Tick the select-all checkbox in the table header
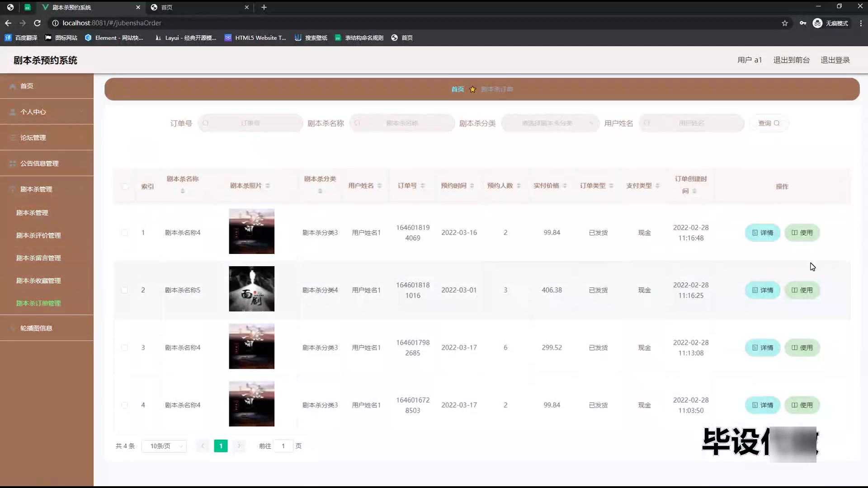 pos(125,187)
